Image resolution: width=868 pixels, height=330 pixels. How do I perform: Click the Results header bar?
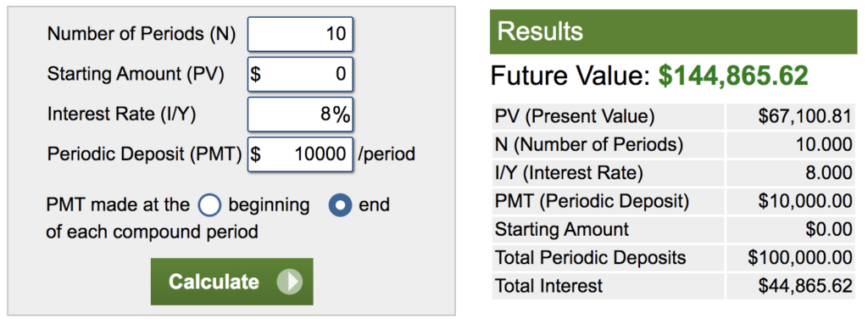click(x=673, y=31)
